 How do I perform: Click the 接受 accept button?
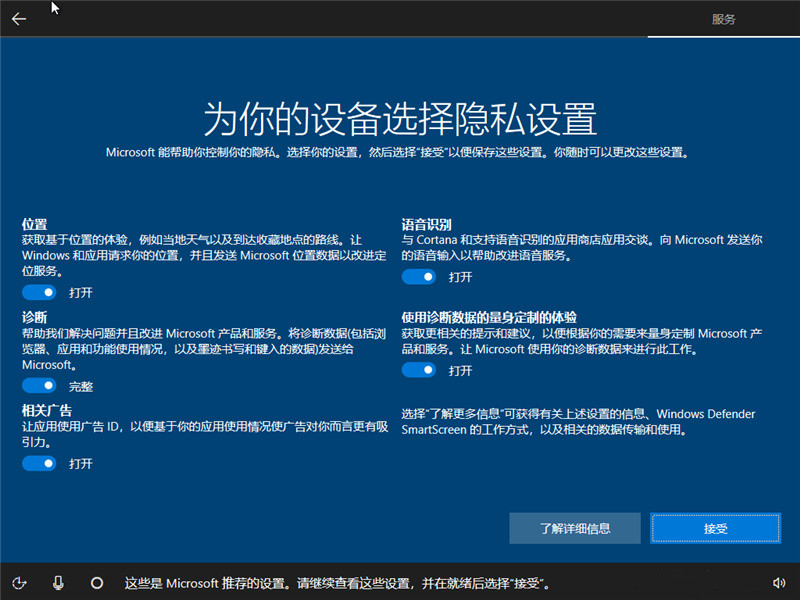(x=715, y=528)
